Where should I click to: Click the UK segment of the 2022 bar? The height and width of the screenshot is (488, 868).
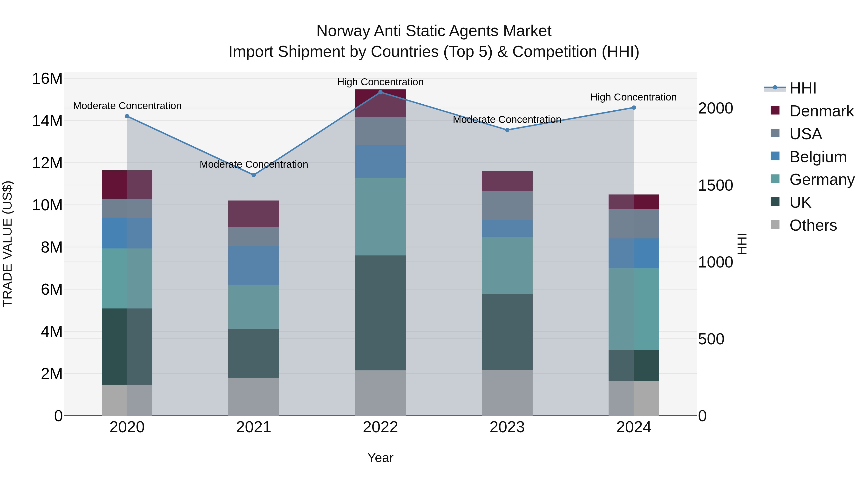coord(380,313)
